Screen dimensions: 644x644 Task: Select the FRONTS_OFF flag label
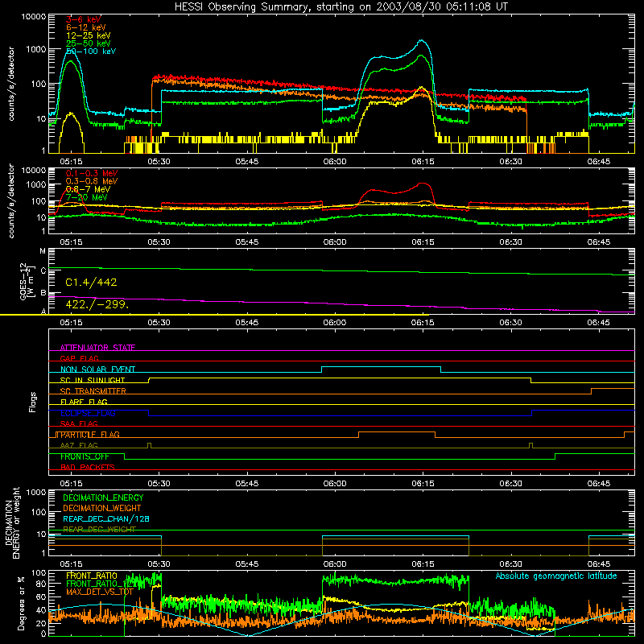coord(85,456)
